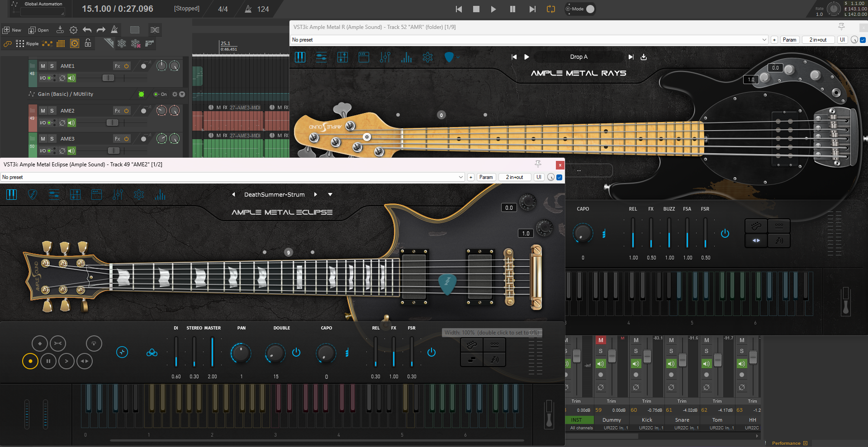Image resolution: width=868 pixels, height=447 pixels.
Task: Toggle bypass checkbox in Ample Metal Eclipse window
Action: (x=560, y=177)
